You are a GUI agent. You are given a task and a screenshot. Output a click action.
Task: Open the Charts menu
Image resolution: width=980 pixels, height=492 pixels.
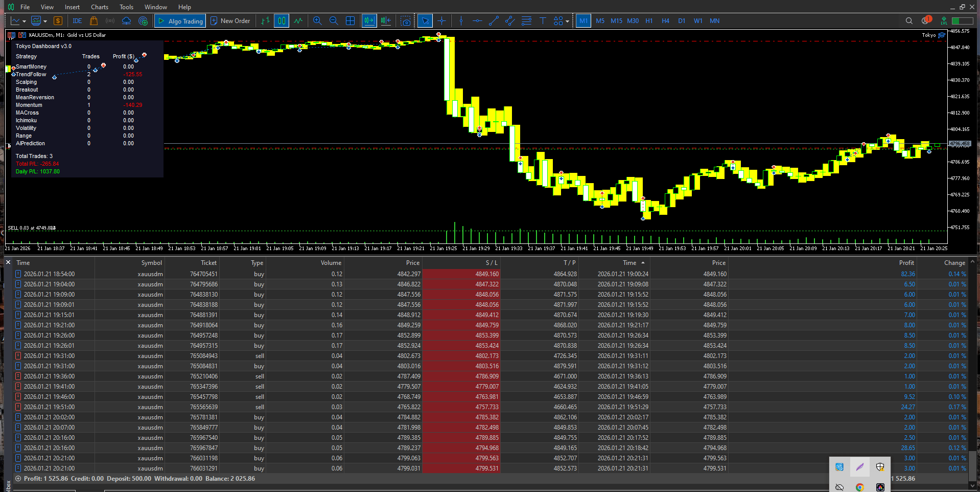coord(99,7)
